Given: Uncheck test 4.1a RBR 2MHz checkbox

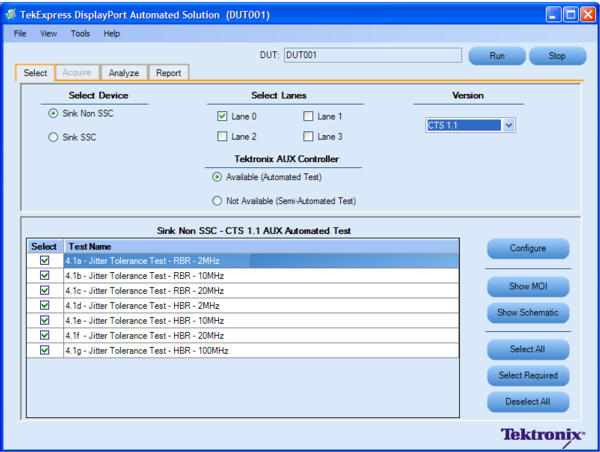Looking at the screenshot, I should tap(45, 261).
